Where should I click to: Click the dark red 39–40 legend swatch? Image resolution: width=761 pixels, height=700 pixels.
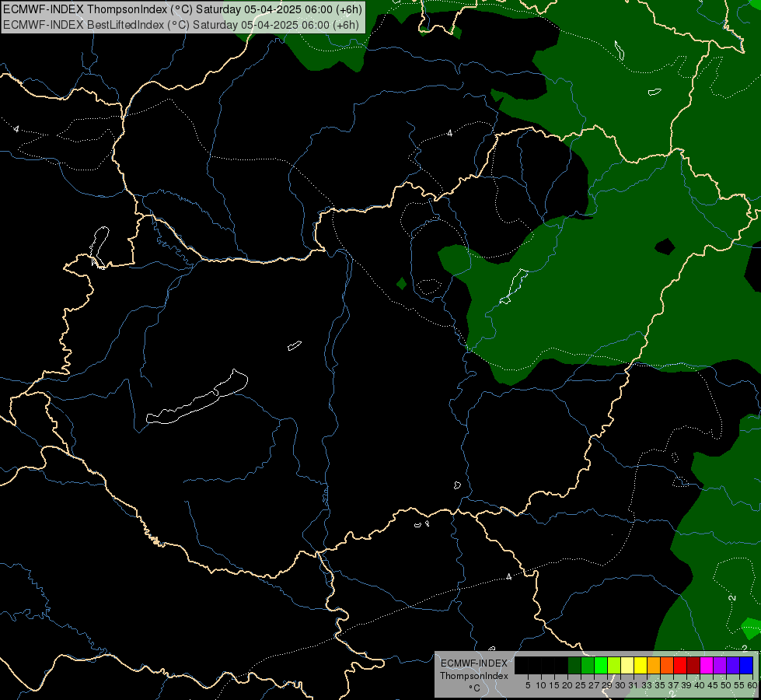(693, 665)
